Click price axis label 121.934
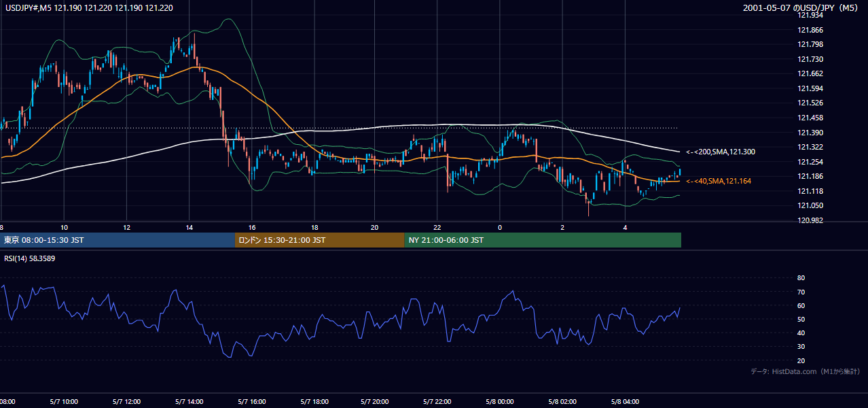The height and width of the screenshot is (408, 868). pyautogui.click(x=809, y=16)
